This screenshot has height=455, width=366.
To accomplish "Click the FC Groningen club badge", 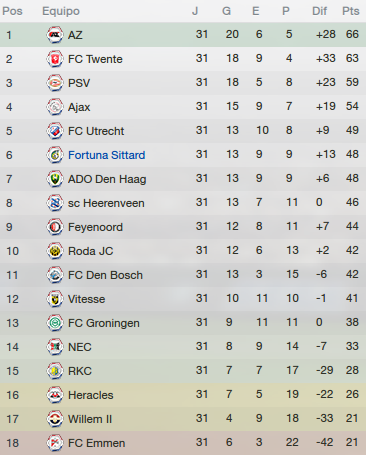I will pyautogui.click(x=55, y=323).
